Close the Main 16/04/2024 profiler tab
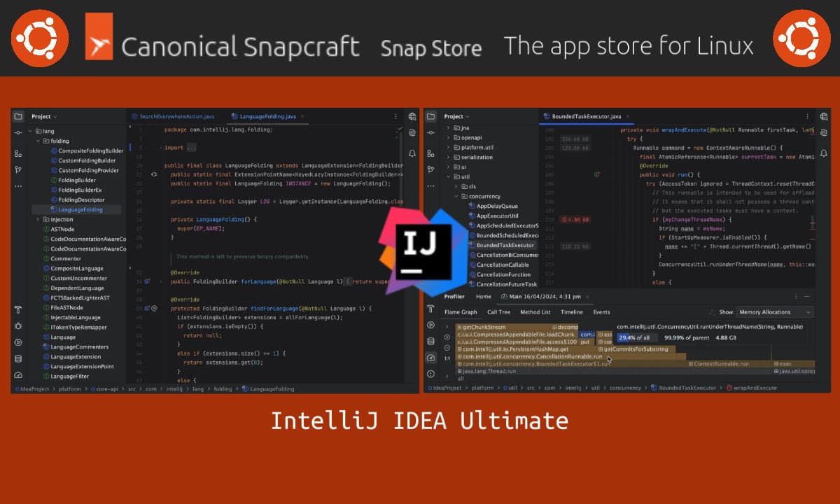Viewport: 840px width, 504px height. (x=586, y=297)
